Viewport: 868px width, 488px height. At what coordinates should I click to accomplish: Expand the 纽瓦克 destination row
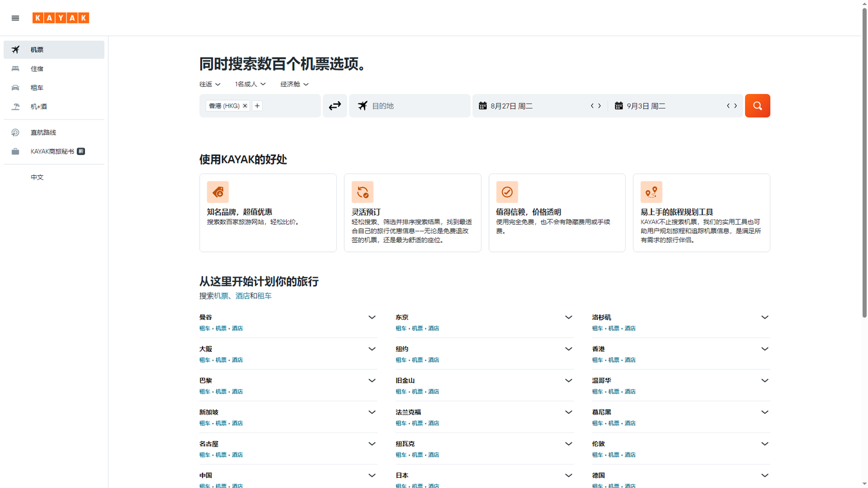(x=568, y=444)
